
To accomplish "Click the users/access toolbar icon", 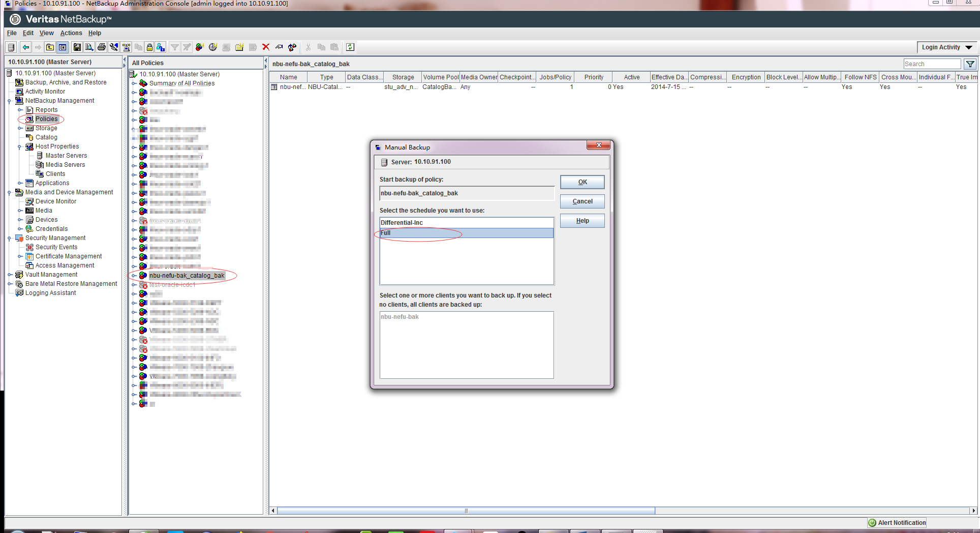I will click(x=161, y=47).
